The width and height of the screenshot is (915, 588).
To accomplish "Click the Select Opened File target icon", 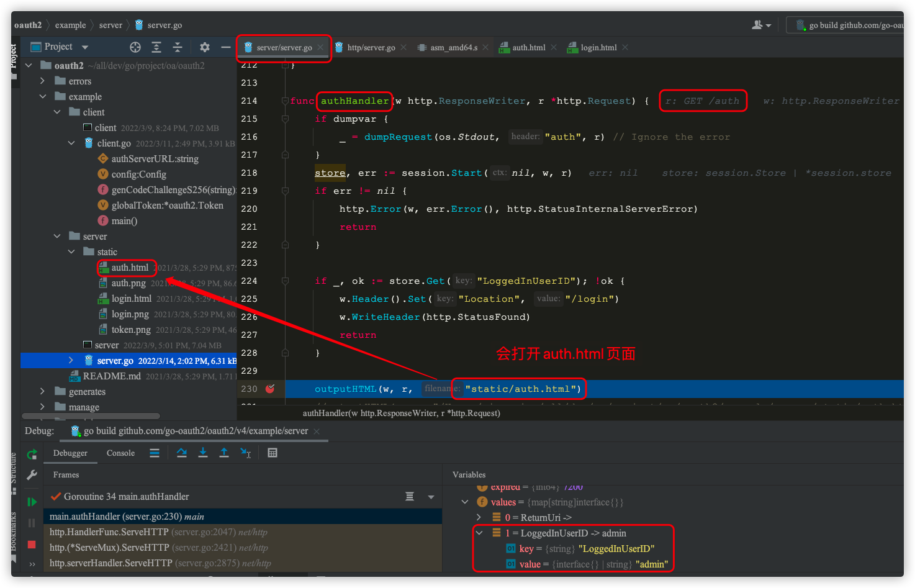I will point(135,47).
